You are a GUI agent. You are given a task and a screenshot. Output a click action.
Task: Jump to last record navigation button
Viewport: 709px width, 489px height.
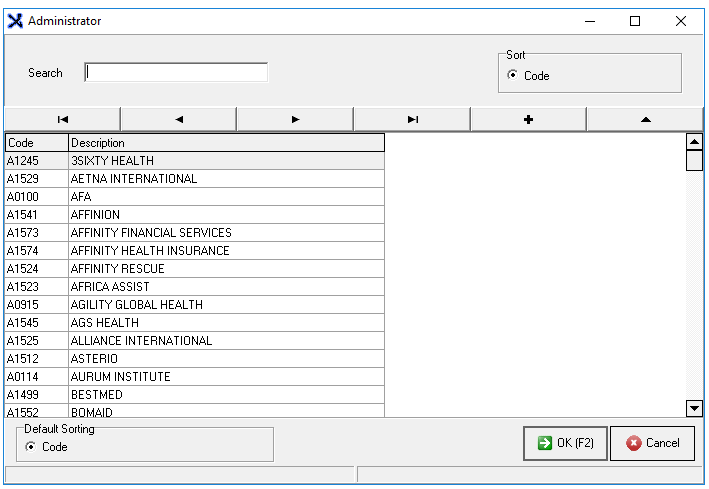point(412,119)
